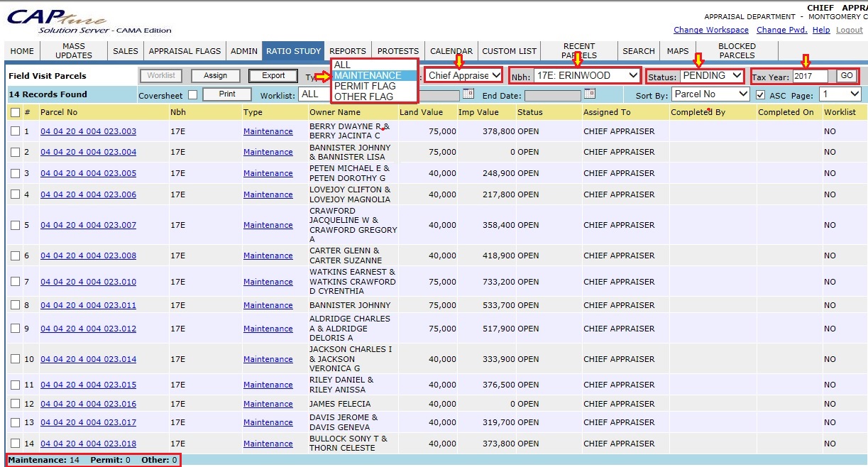Screen dimensions: 868x467
Task: Click the Export button
Action: point(273,75)
